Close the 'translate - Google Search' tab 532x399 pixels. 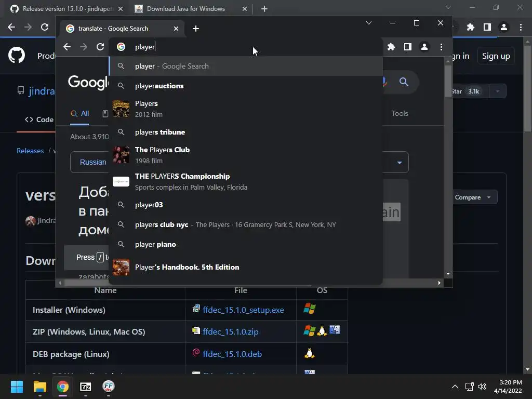(176, 29)
